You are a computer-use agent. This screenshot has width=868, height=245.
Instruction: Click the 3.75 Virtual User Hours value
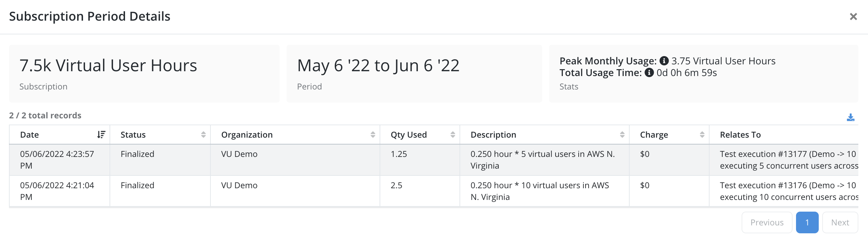723,61
